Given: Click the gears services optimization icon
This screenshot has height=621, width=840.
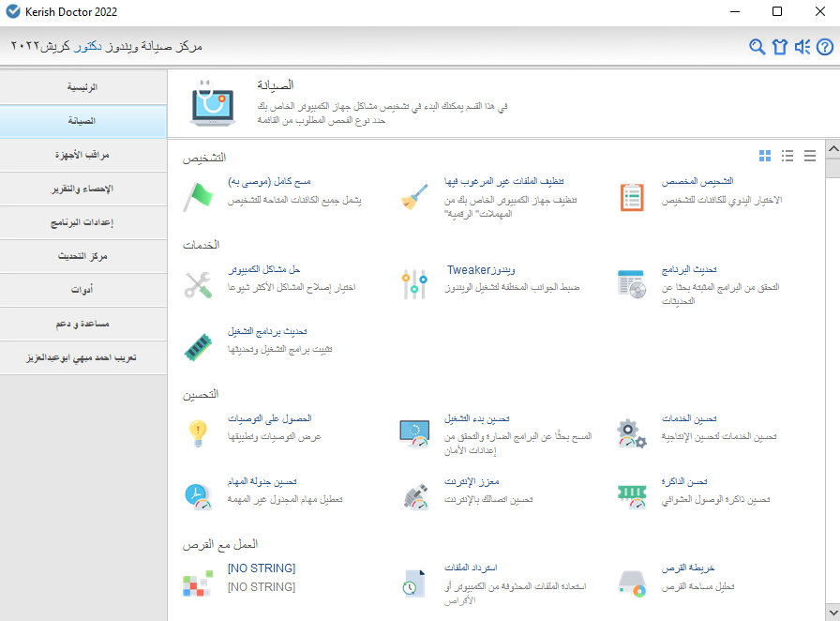Looking at the screenshot, I should (632, 433).
